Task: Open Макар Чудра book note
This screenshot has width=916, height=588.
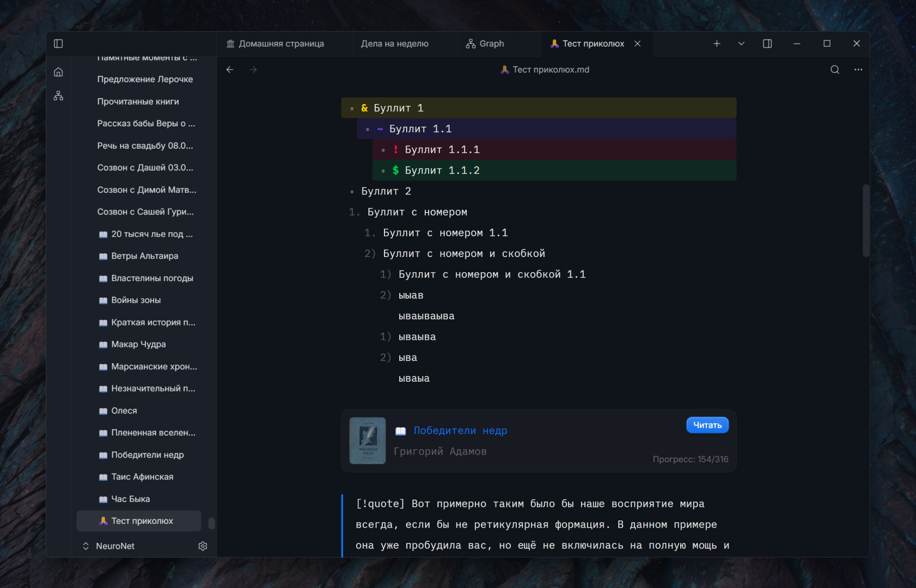Action: 132,344
